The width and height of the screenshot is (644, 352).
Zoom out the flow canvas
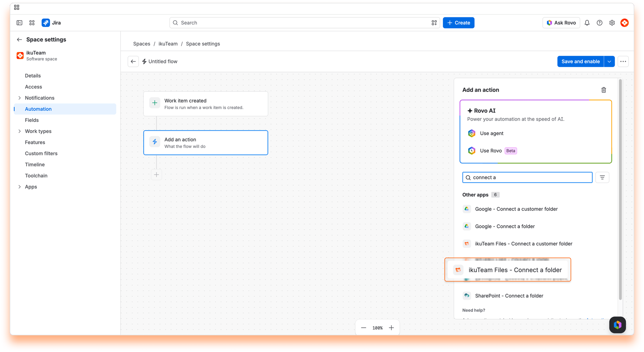[x=364, y=328]
